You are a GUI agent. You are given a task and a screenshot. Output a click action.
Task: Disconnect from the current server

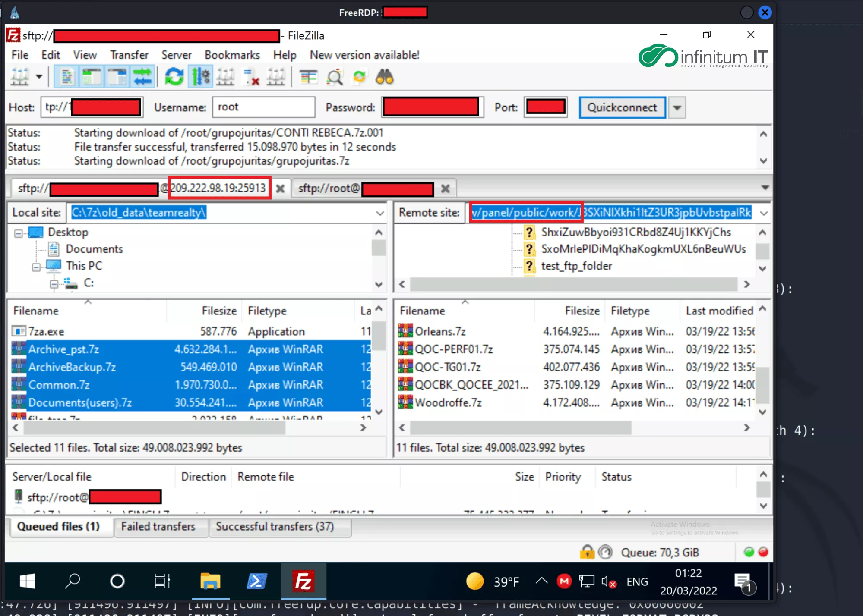[251, 78]
